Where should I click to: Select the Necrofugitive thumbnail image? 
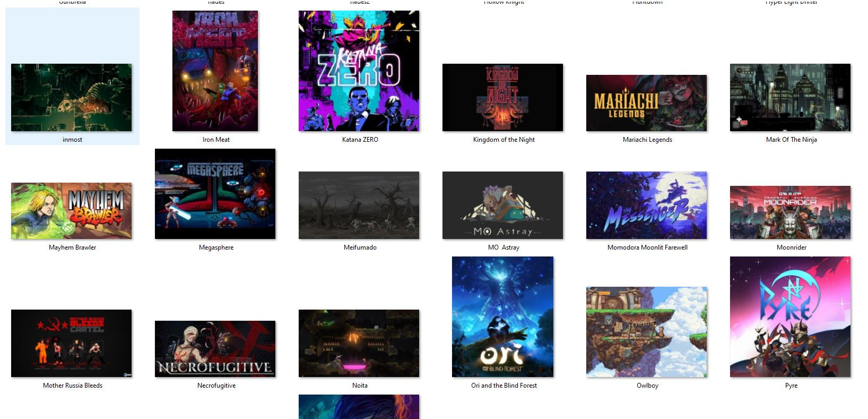pyautogui.click(x=215, y=349)
